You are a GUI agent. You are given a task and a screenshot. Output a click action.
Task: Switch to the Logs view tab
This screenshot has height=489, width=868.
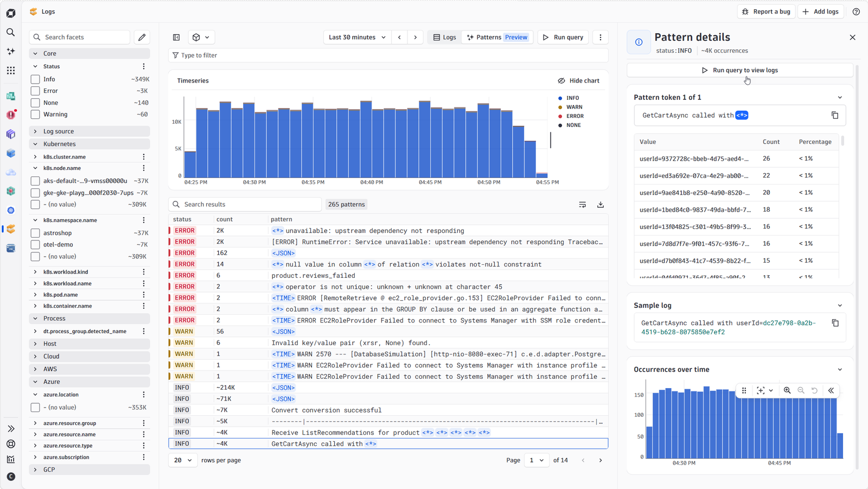pos(444,37)
